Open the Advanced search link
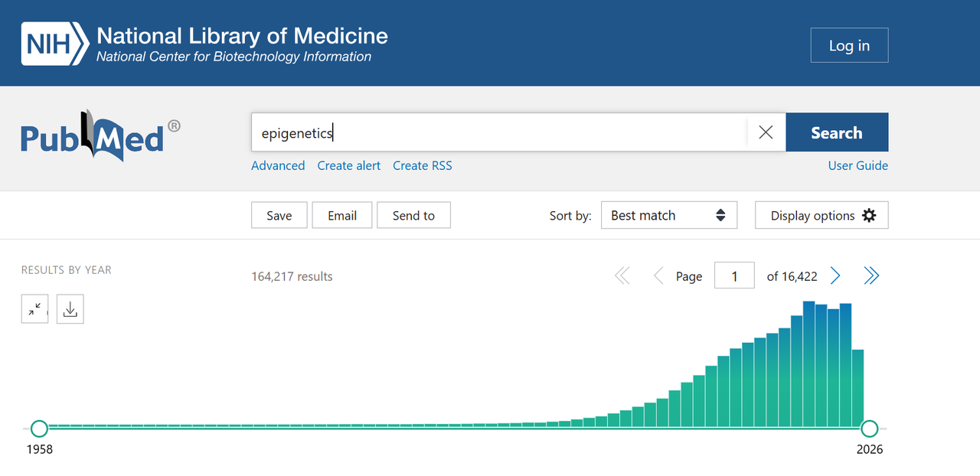Viewport: 980px width, 476px height. 278,165
